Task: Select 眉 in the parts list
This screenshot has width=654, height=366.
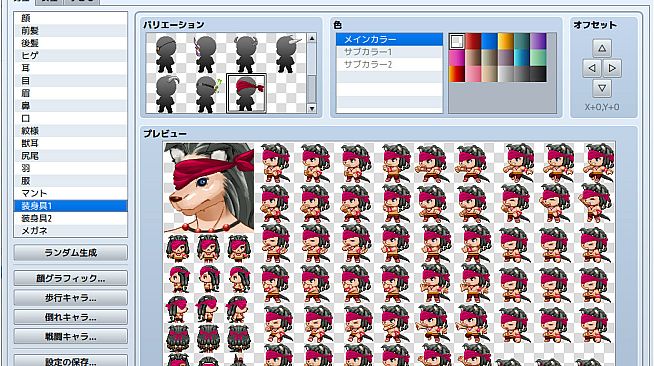Action: point(70,93)
